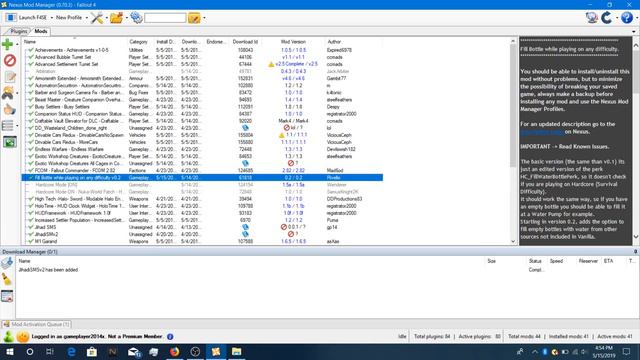Click Download Manager resume download icon

coord(7,263)
